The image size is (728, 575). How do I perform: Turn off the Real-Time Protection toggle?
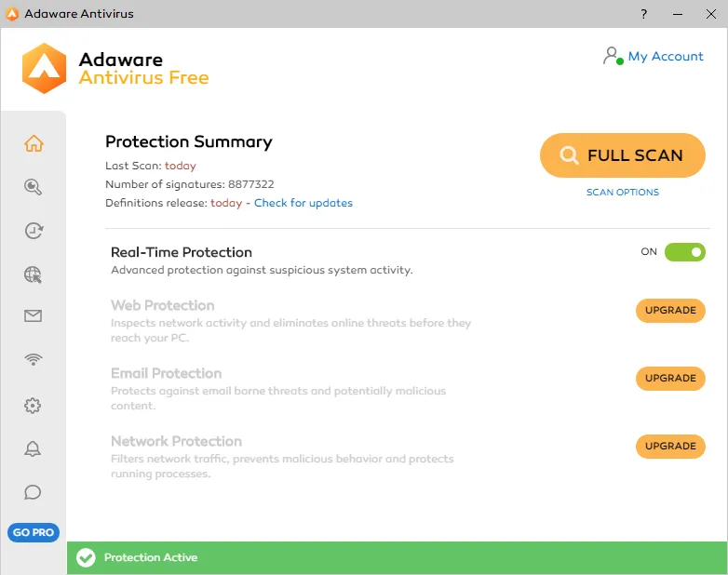coord(684,252)
